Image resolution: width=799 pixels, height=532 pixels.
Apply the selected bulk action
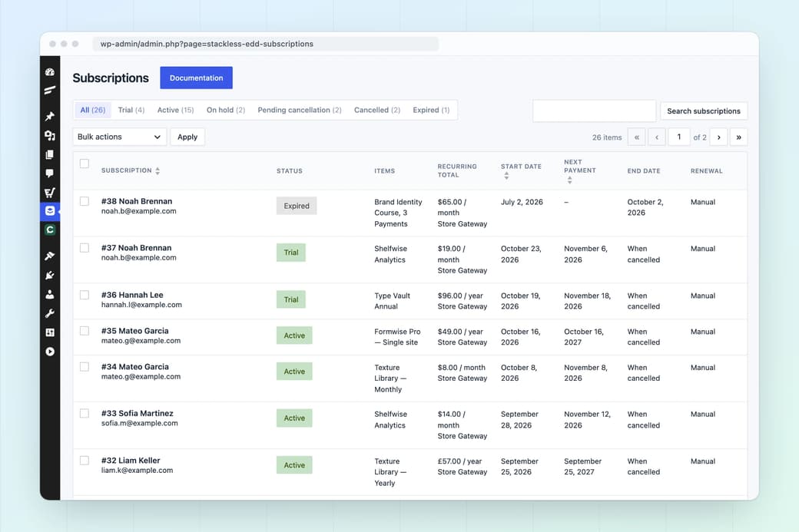click(x=187, y=137)
